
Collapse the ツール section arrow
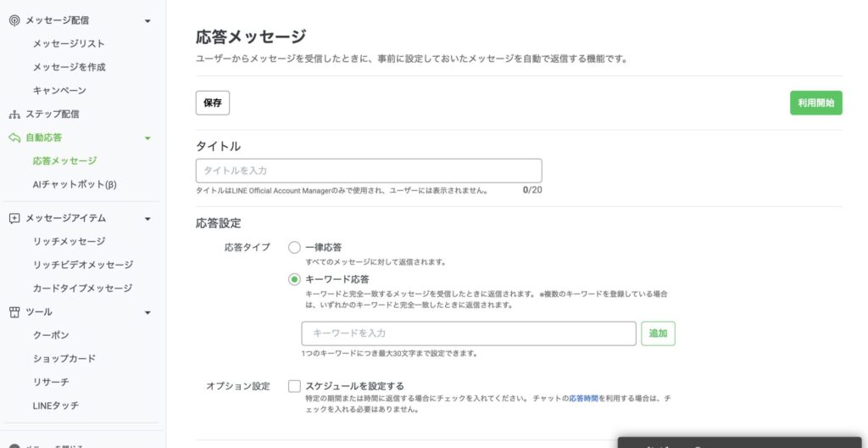(147, 312)
